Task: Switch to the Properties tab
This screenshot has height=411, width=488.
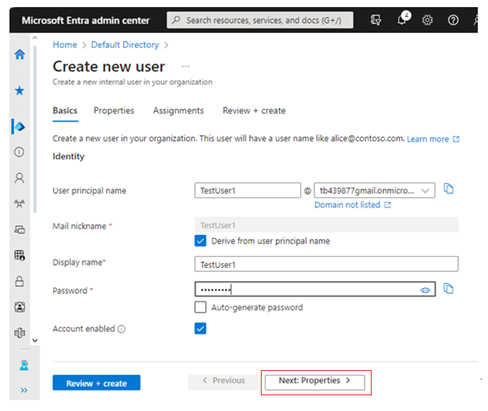Action: pyautogui.click(x=114, y=111)
